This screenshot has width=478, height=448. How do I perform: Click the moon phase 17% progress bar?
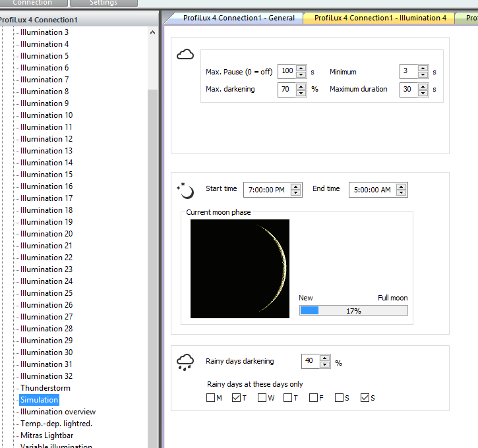(x=353, y=311)
